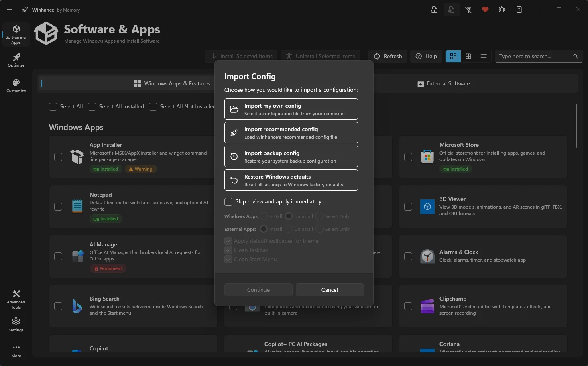
Task: Check the AI Manager checkbox
Action: pyautogui.click(x=58, y=256)
